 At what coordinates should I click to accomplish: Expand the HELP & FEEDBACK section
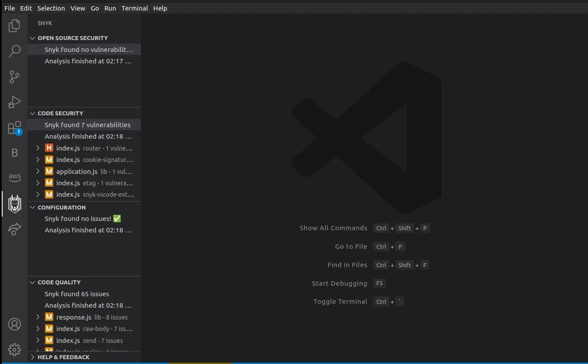coord(32,357)
